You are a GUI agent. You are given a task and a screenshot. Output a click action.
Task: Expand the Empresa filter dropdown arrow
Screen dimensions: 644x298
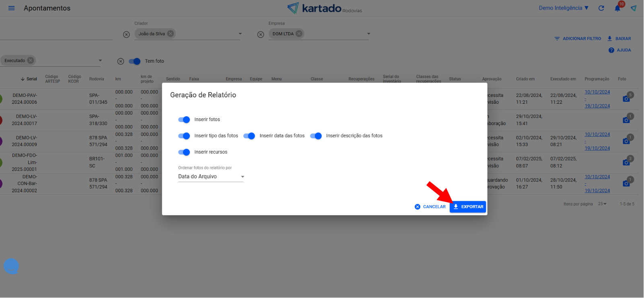click(368, 34)
